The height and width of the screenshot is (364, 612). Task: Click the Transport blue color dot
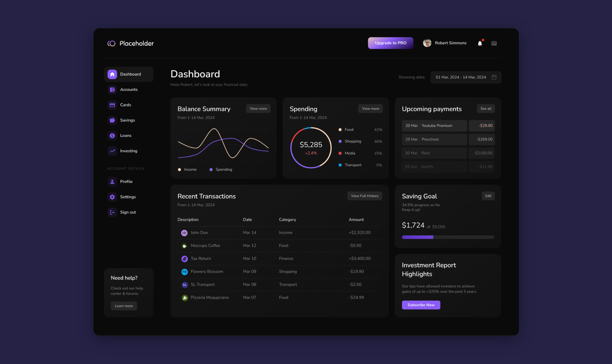tap(340, 165)
